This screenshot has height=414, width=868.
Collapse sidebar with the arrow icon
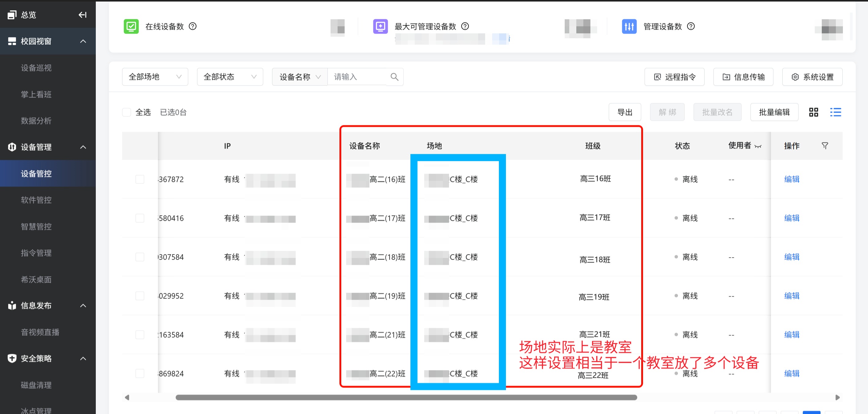click(x=83, y=15)
